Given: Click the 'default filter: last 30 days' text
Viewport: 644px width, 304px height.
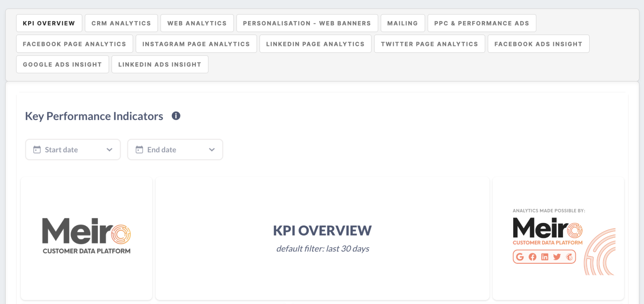Looking at the screenshot, I should point(323,249).
